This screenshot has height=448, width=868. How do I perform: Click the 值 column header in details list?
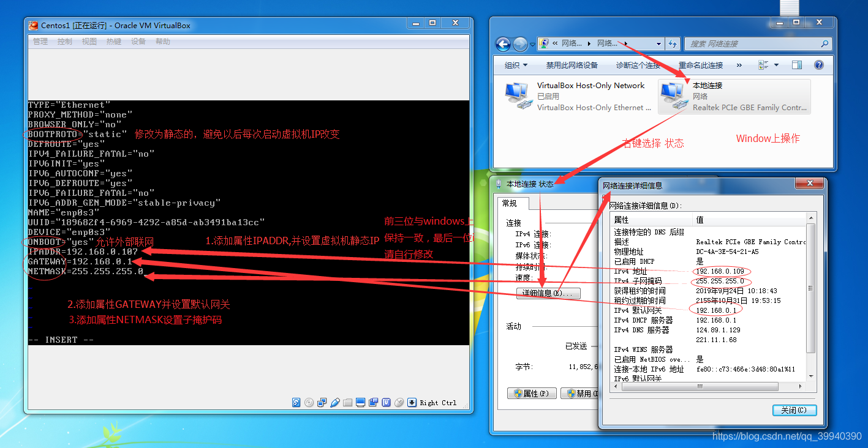pos(749,220)
